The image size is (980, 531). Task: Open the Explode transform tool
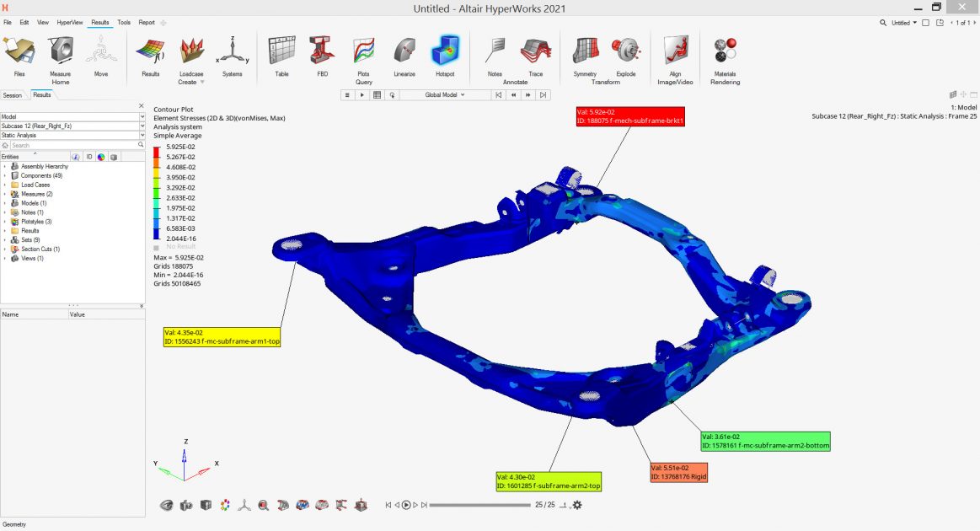click(x=626, y=54)
